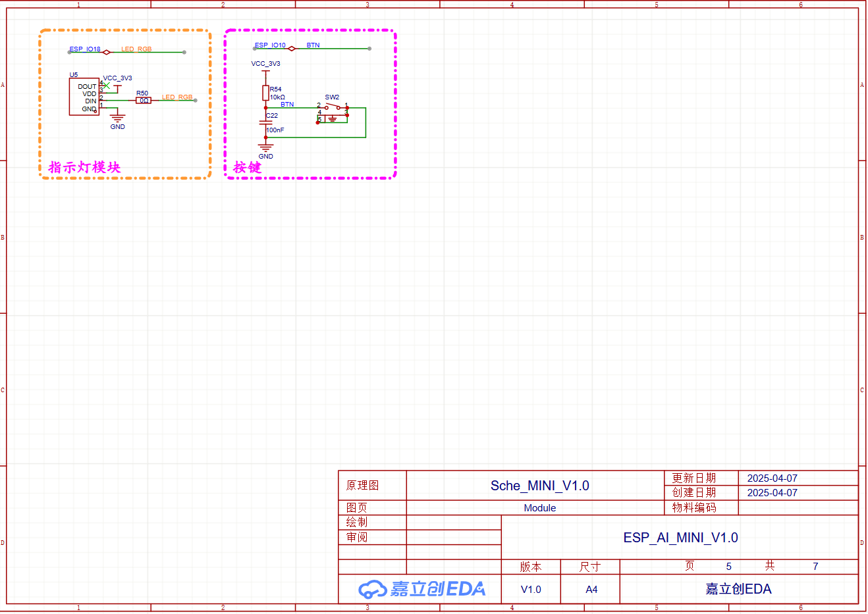Click the U5 designator text
This screenshot has width=868, height=614.
coord(74,74)
